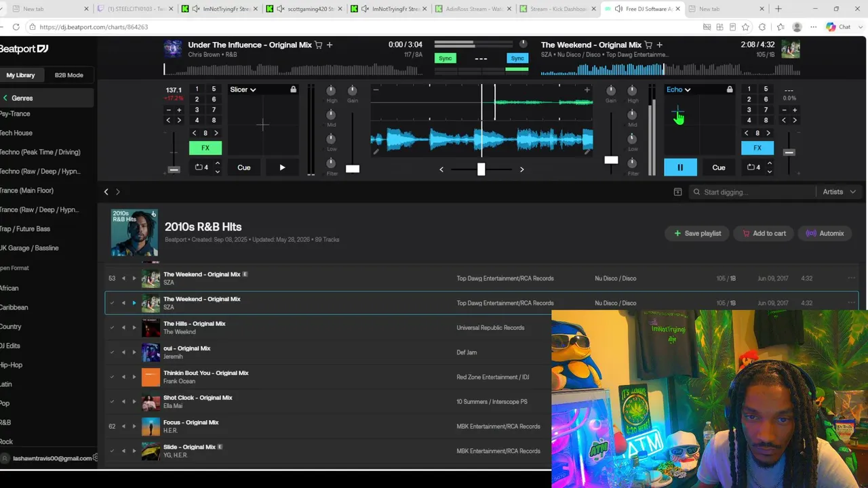868x488 pixels.
Task: Toggle the blue Sync button
Action: pos(517,58)
